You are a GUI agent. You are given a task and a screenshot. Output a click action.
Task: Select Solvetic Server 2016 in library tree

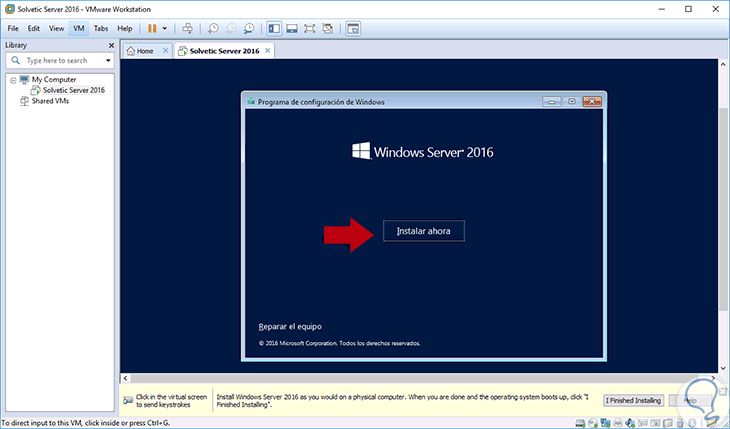74,90
